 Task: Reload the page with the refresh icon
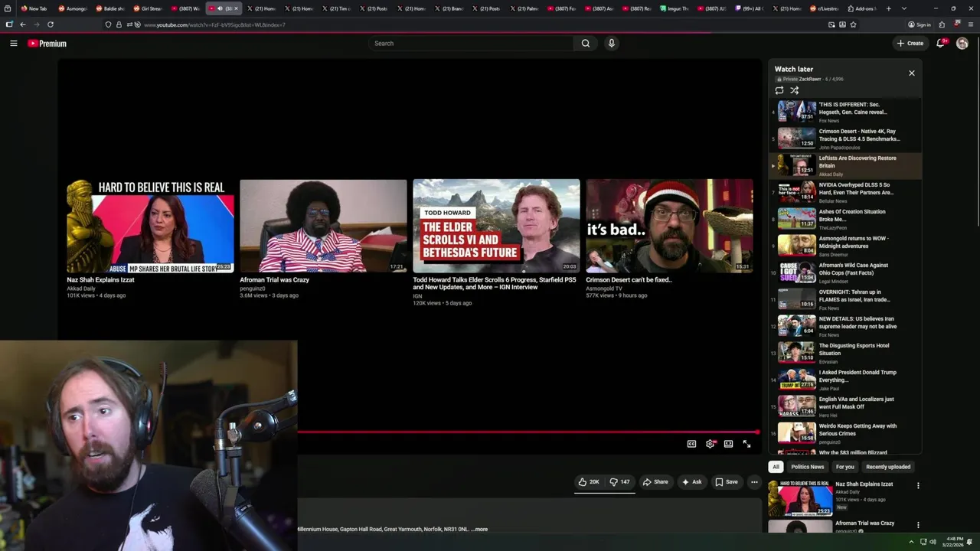pos(51,24)
